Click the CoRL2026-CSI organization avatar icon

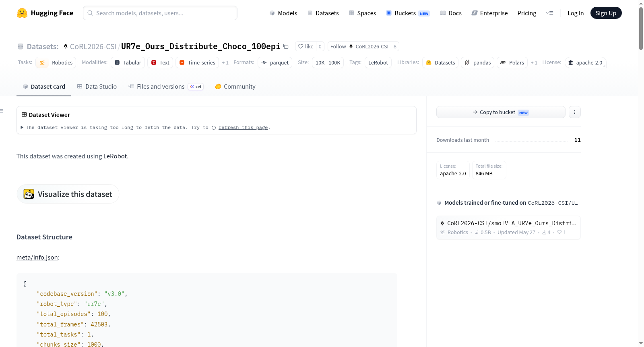(66, 46)
